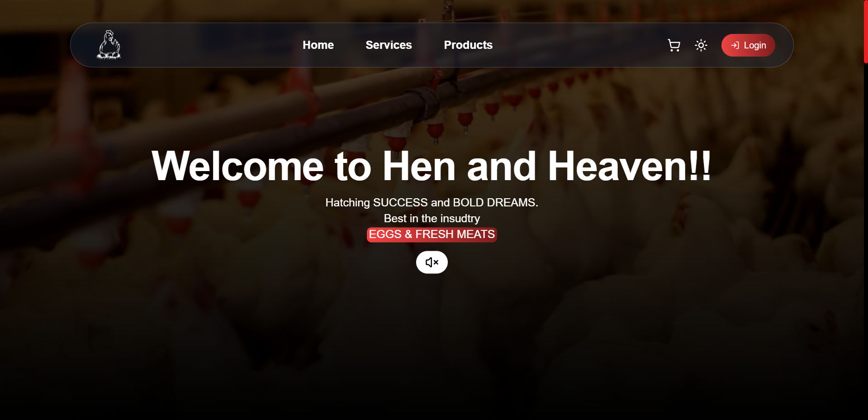Click the crossed-out speaker icon
This screenshot has height=420, width=868.
(432, 262)
